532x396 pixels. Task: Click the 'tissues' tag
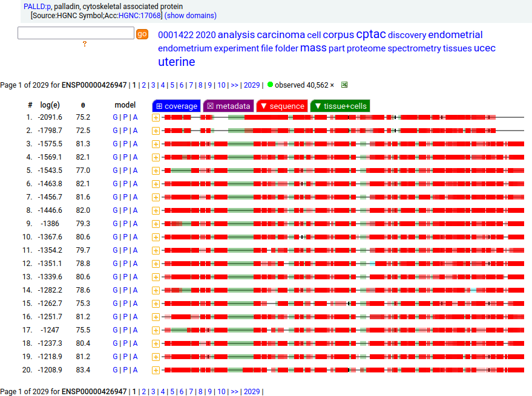tap(457, 48)
